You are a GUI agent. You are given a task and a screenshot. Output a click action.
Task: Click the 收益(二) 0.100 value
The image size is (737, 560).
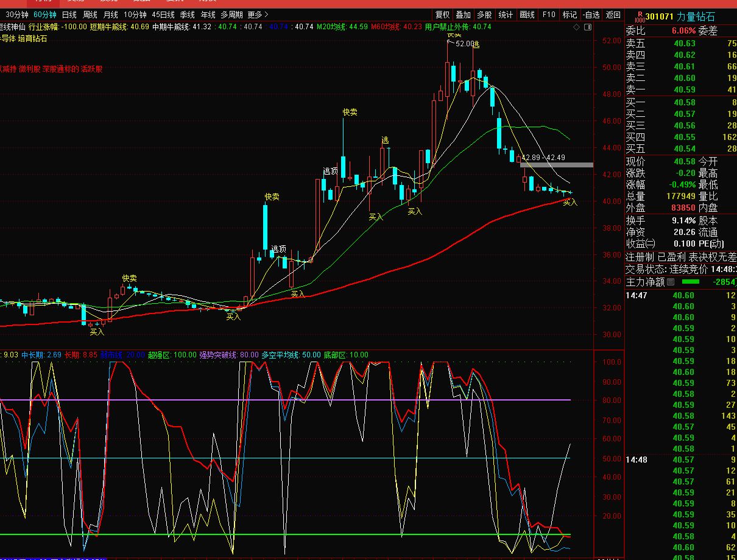coord(685,243)
